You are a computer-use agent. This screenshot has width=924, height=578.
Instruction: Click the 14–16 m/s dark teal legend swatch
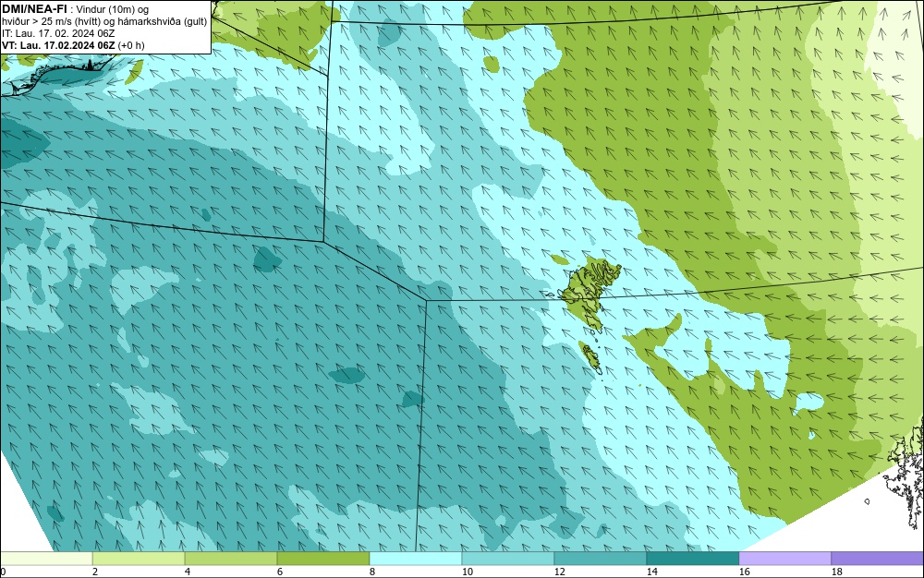pyautogui.click(x=693, y=559)
